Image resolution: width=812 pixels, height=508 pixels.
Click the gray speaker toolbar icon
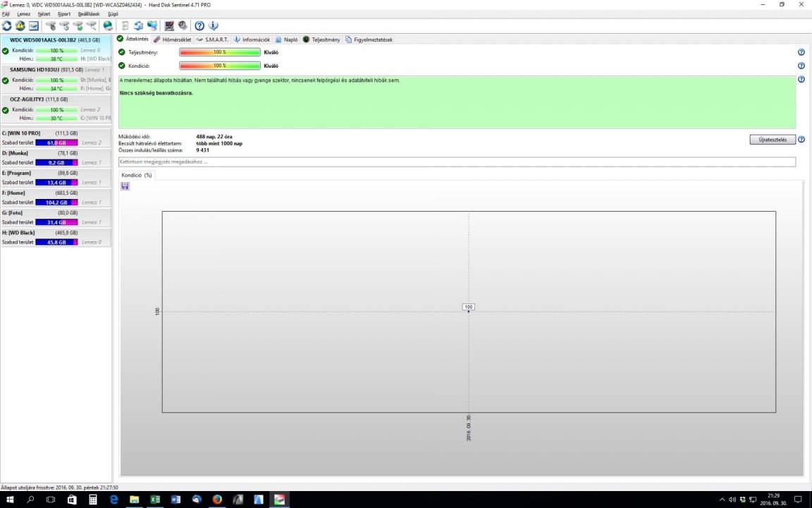click(183, 25)
